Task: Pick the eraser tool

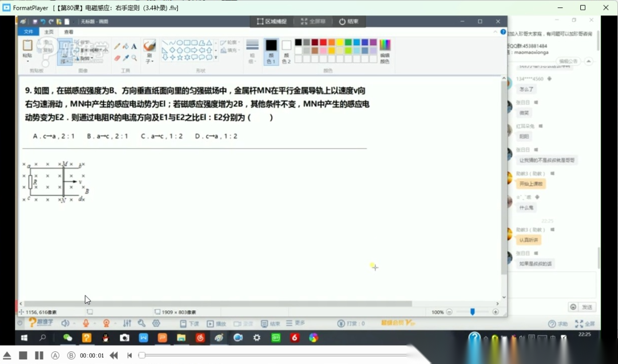Action: tap(117, 58)
